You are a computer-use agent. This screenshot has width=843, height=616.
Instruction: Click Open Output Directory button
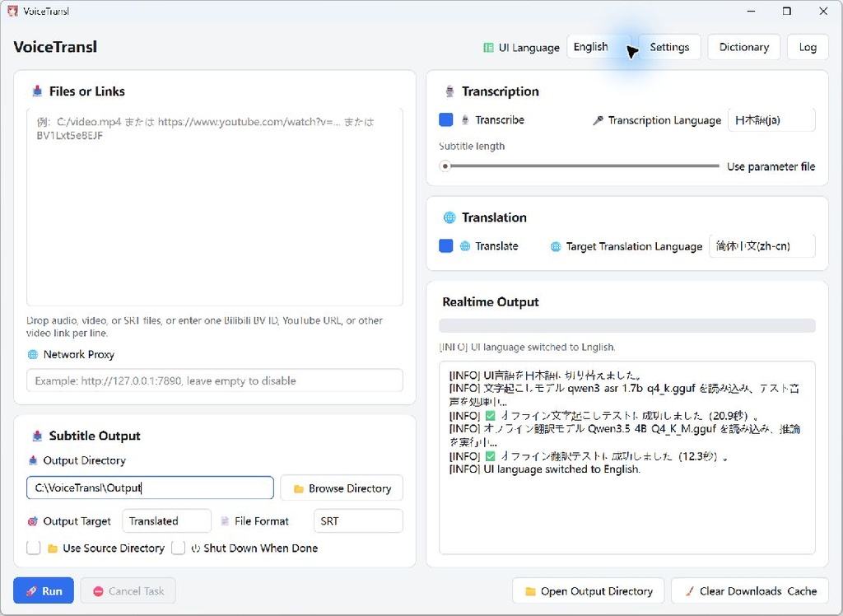[588, 590]
